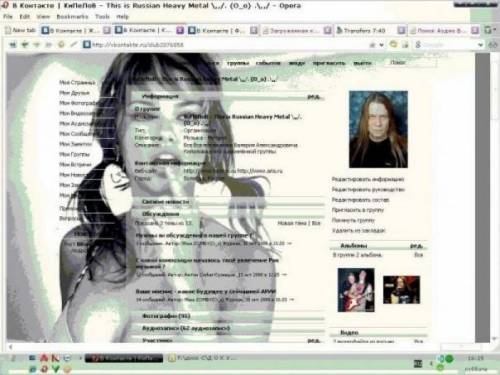Open the New tab page tab

[x=21, y=30]
